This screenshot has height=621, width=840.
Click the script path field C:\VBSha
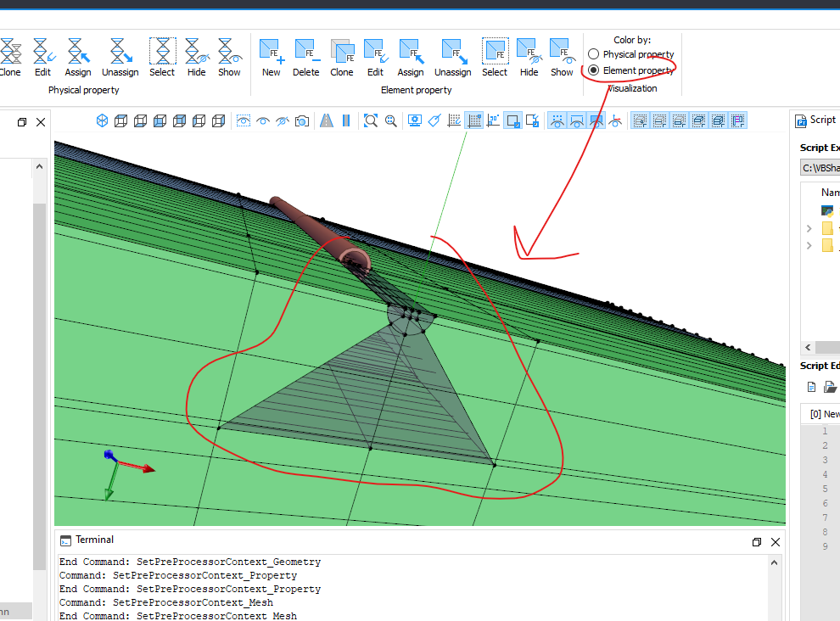coord(820,168)
